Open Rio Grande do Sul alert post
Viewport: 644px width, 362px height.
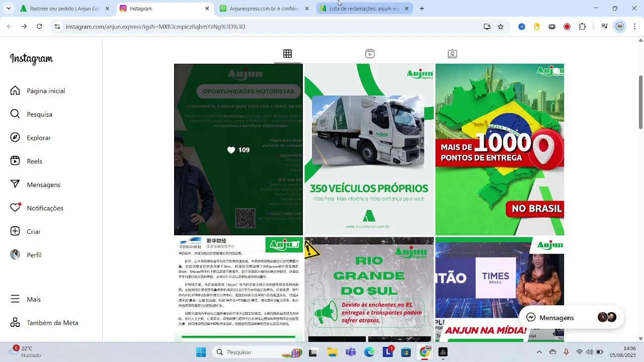coord(369,289)
